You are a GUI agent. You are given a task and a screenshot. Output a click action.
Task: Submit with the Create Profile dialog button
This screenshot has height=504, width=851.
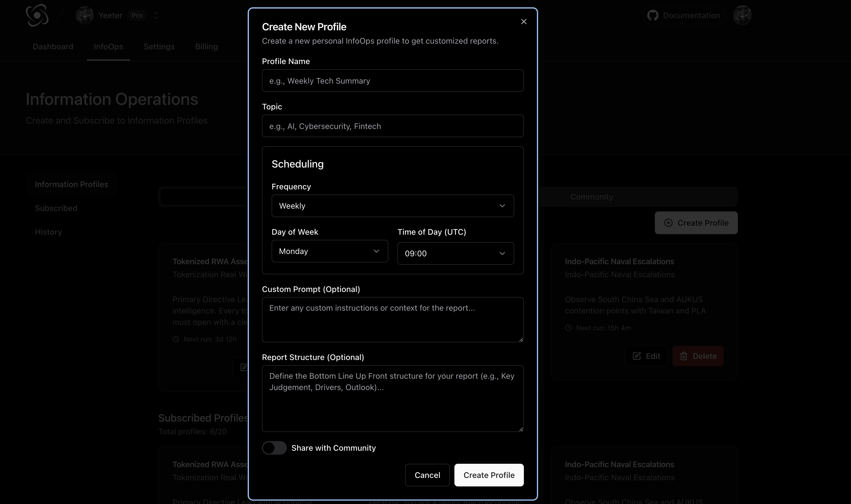489,475
